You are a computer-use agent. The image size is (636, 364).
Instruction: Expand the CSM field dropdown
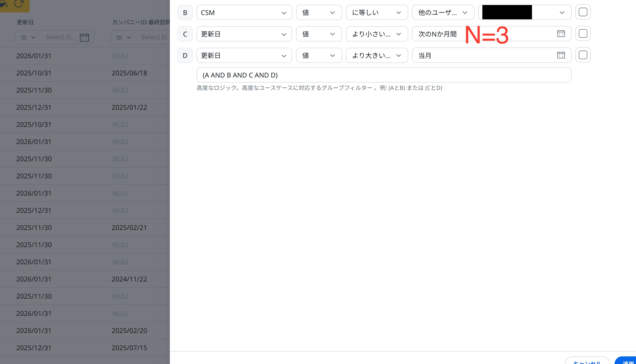244,12
